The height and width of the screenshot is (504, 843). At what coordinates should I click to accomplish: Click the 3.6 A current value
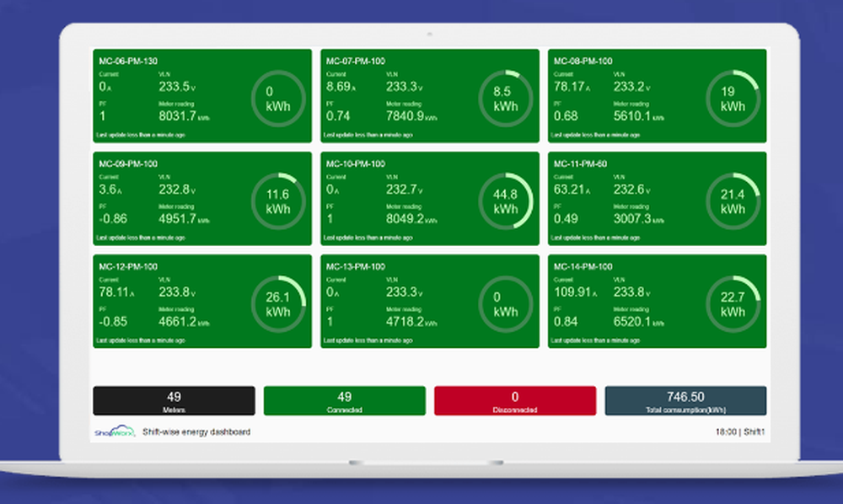(x=110, y=189)
